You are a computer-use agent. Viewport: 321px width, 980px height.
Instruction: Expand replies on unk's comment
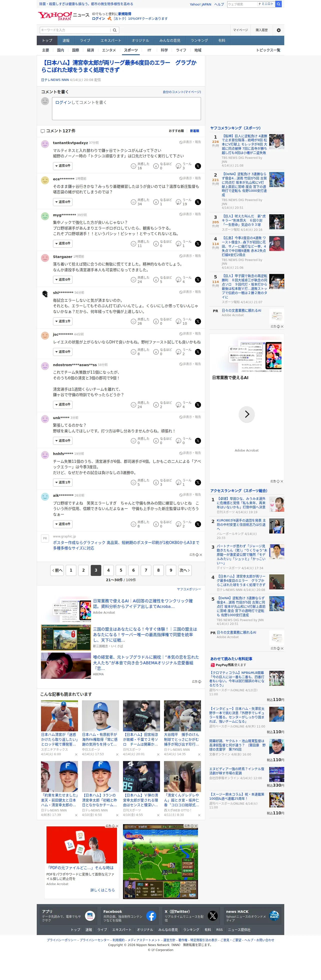click(63, 441)
